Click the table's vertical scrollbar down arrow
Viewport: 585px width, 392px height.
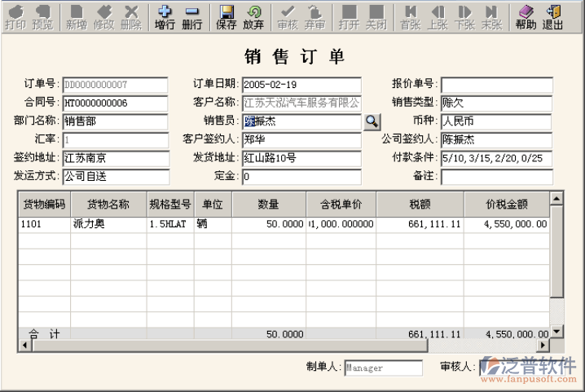click(556, 331)
